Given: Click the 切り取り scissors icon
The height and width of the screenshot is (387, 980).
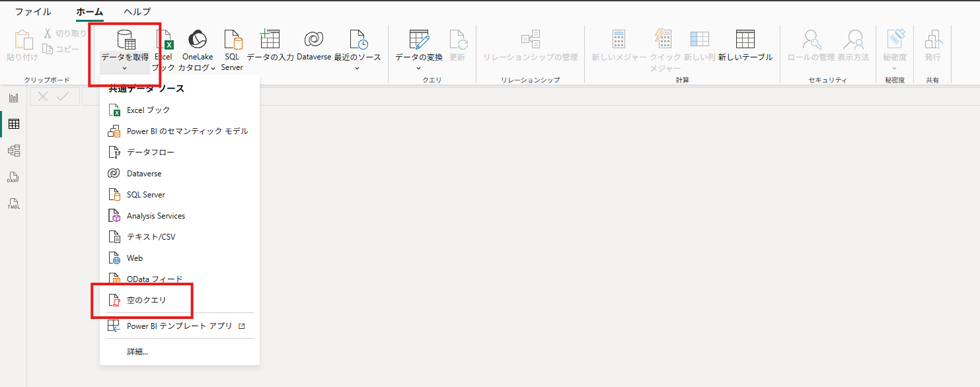Looking at the screenshot, I should coord(48,34).
